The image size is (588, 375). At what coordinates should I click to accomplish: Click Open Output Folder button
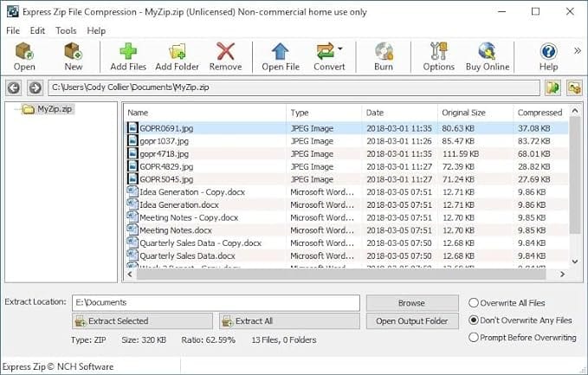(412, 321)
